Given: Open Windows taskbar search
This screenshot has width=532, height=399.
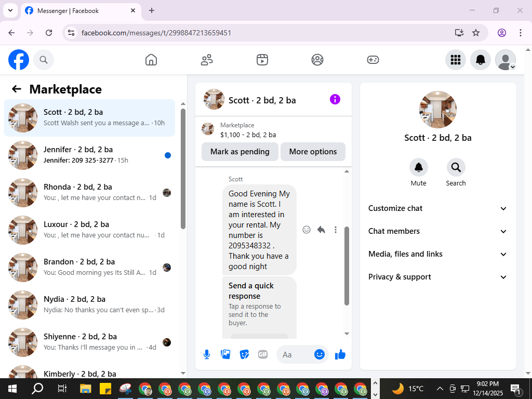Looking at the screenshot, I should pos(37,389).
